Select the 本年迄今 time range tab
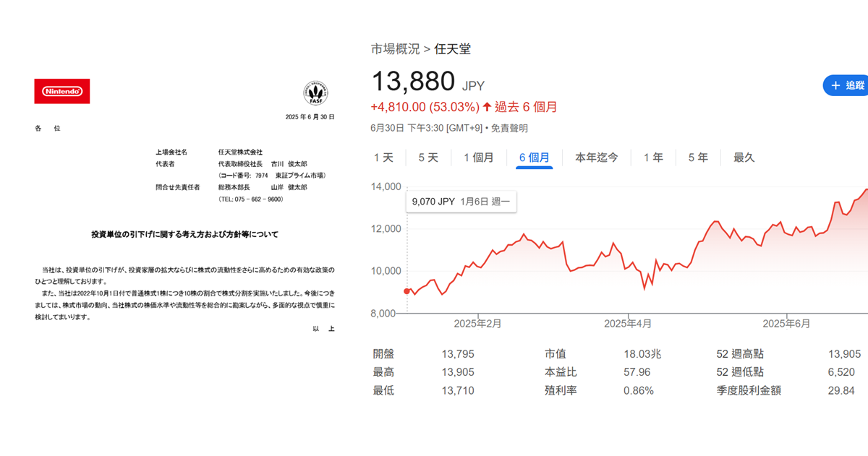 click(597, 158)
